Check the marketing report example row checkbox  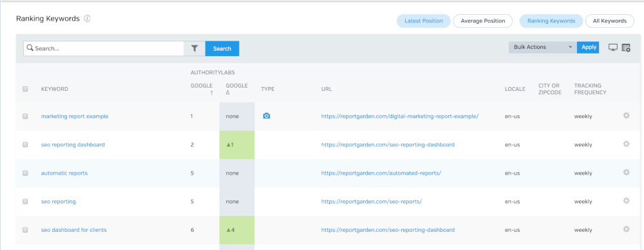tap(25, 117)
